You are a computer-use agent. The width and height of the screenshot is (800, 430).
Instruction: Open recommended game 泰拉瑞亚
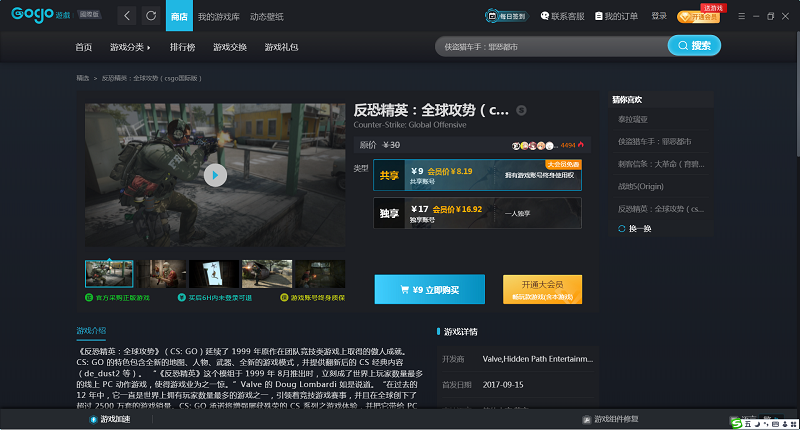tap(633, 119)
